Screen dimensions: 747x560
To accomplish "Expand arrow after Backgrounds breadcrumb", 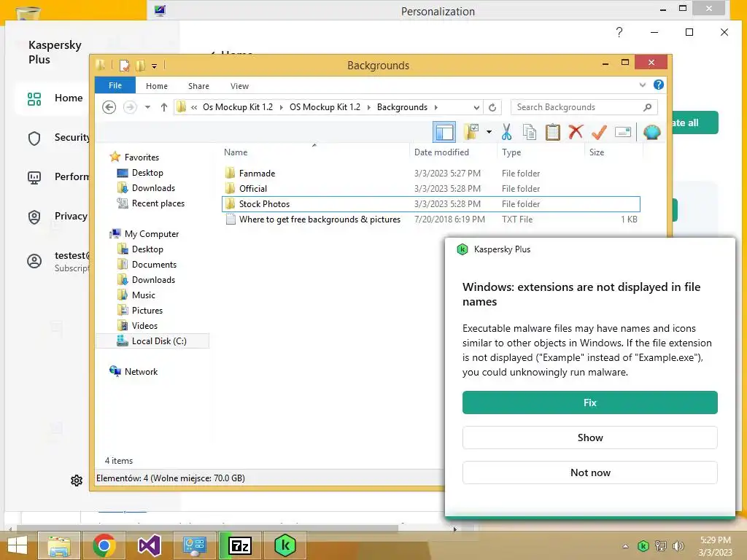I will coord(436,107).
